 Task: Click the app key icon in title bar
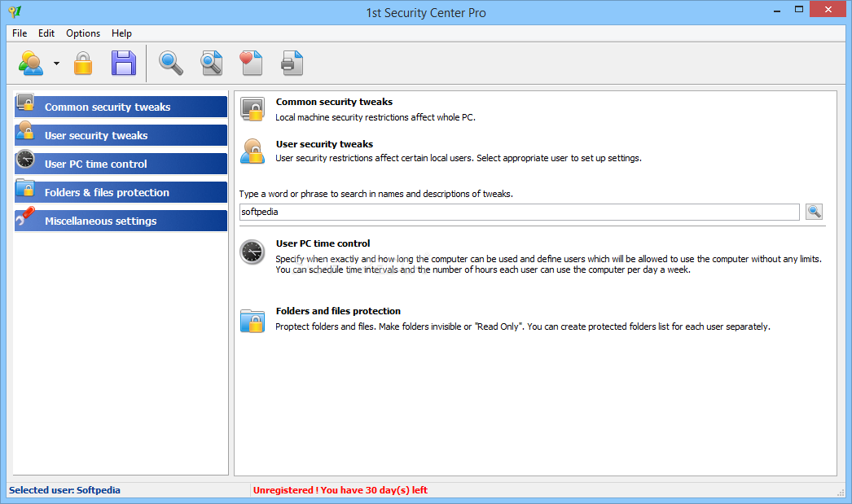coord(15,11)
